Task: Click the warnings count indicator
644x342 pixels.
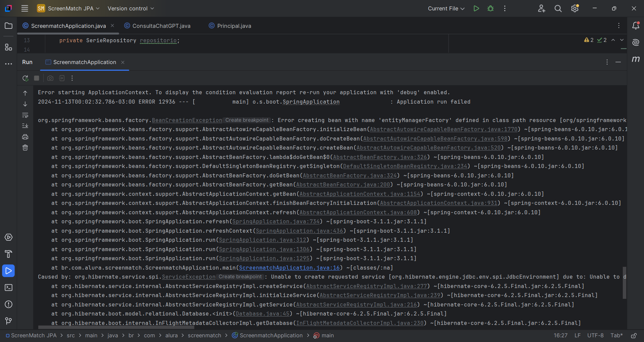Action: (x=589, y=40)
